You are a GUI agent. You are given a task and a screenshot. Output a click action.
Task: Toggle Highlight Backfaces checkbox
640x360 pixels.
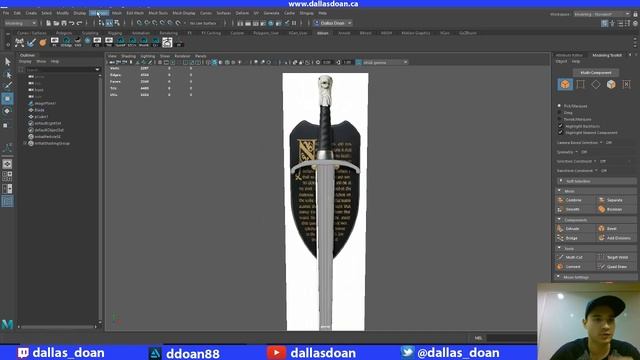coord(560,126)
